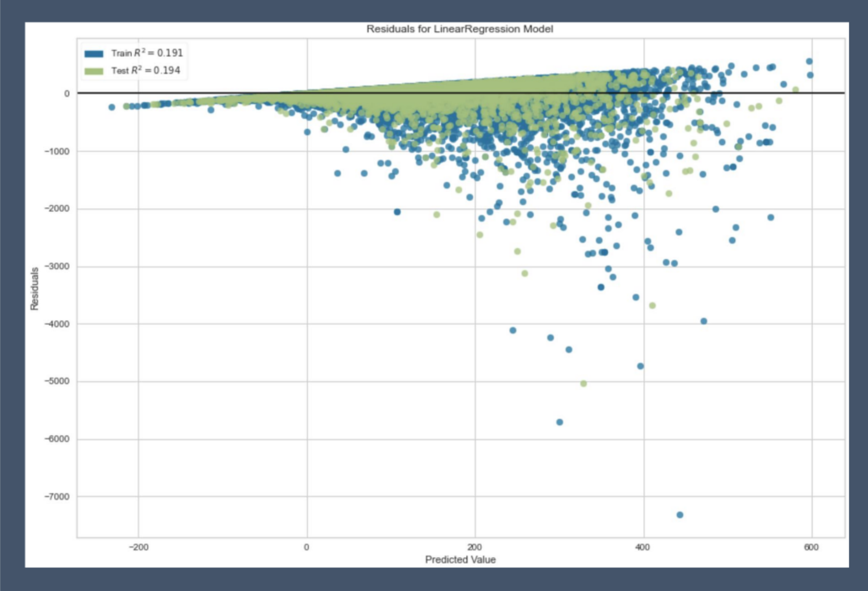Click the -200 tick label on x-axis
This screenshot has height=591, width=868.
tap(138, 547)
